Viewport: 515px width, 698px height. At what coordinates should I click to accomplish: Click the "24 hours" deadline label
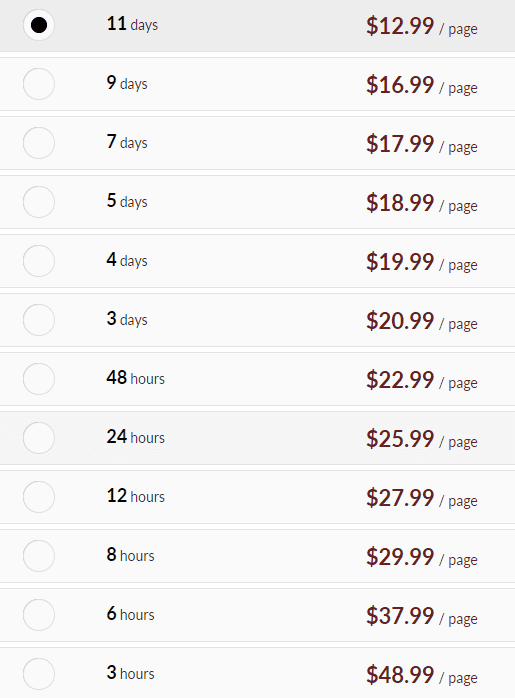(x=135, y=437)
